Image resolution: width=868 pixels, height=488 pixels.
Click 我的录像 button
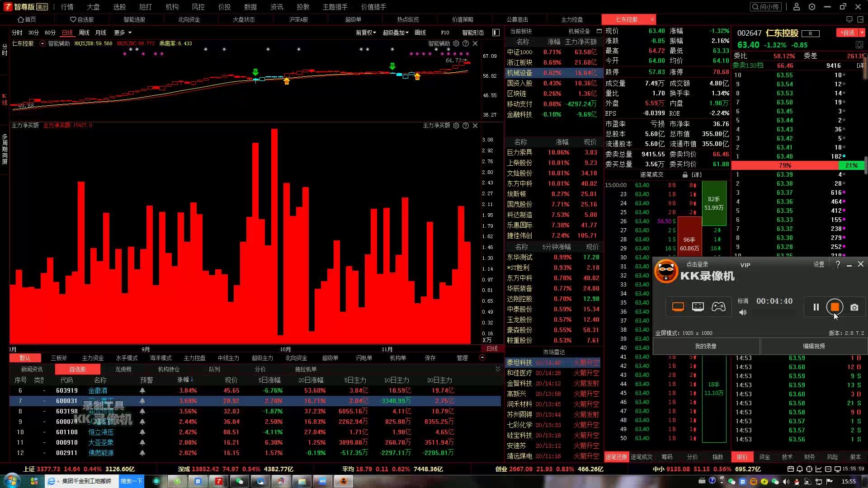point(706,346)
